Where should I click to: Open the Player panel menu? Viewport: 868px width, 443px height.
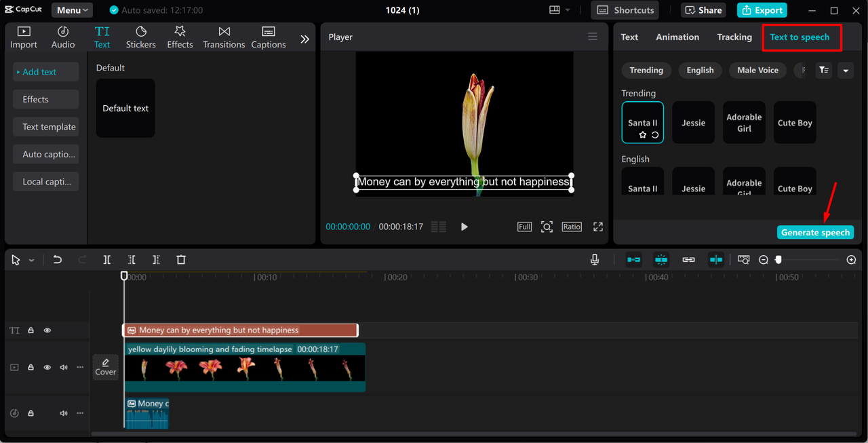(593, 37)
